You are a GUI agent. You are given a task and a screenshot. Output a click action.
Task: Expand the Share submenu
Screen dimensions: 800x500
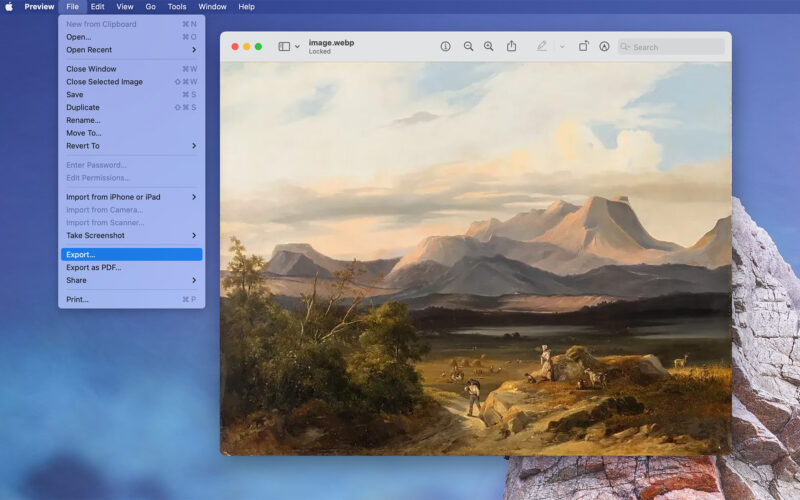[132, 280]
